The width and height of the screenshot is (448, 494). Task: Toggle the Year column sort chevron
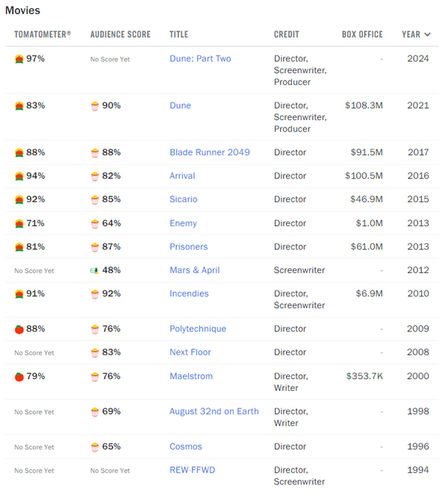(x=427, y=34)
